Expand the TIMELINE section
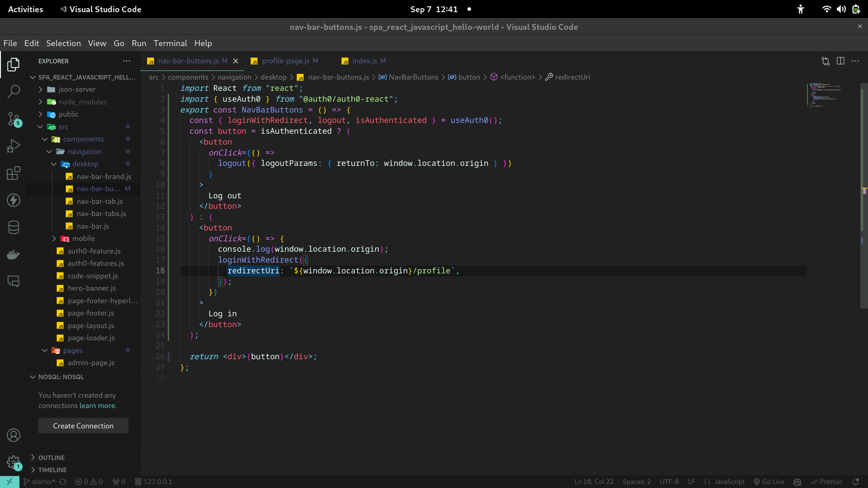 [x=84, y=470]
